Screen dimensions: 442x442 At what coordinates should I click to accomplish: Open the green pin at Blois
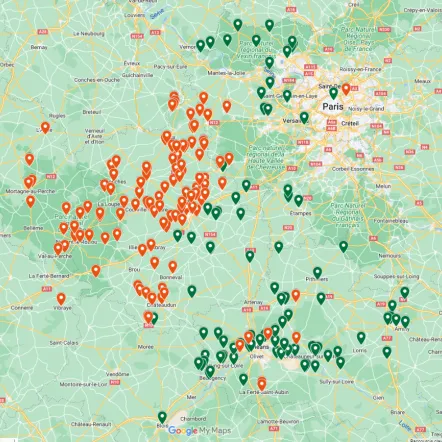[162, 417]
